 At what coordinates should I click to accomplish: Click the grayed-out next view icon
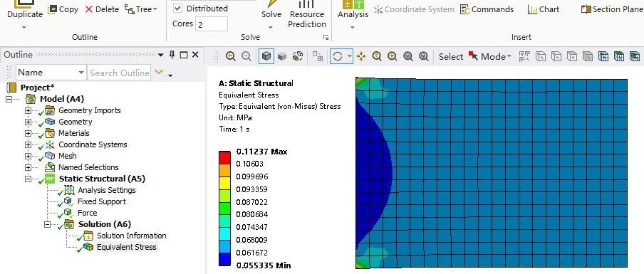coord(246,56)
